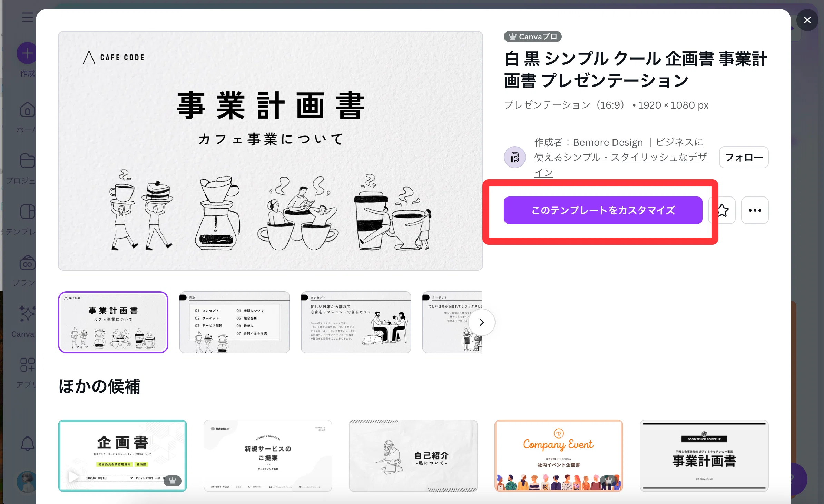Select the ターゲット slide thumbnail
Viewport: 824px width, 504px height.
click(x=452, y=322)
